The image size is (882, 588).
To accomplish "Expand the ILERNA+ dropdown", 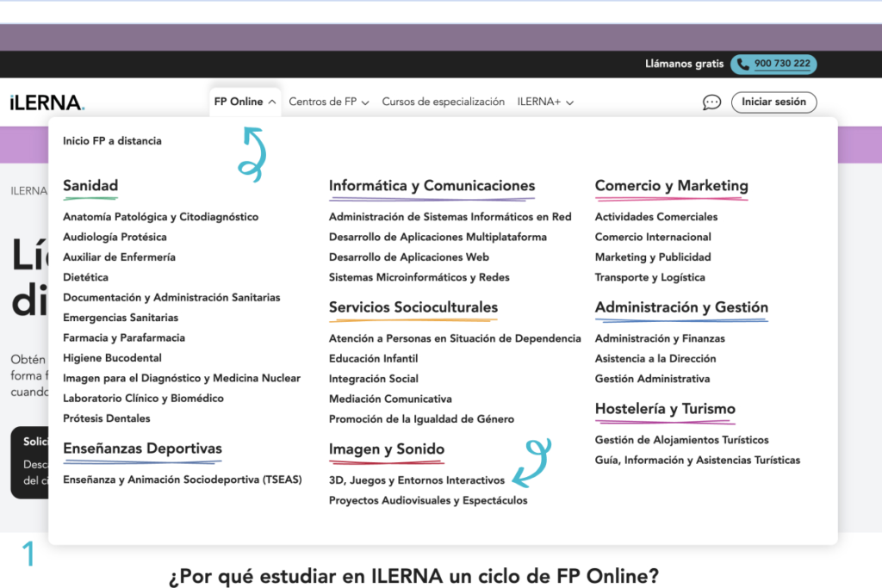I will (x=545, y=102).
